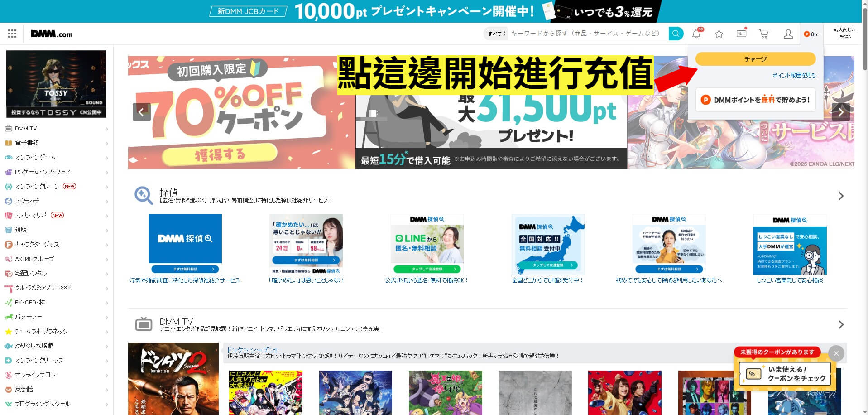Click the プログラミングスクール icon
The height and width of the screenshot is (415, 868).
[x=8, y=404]
